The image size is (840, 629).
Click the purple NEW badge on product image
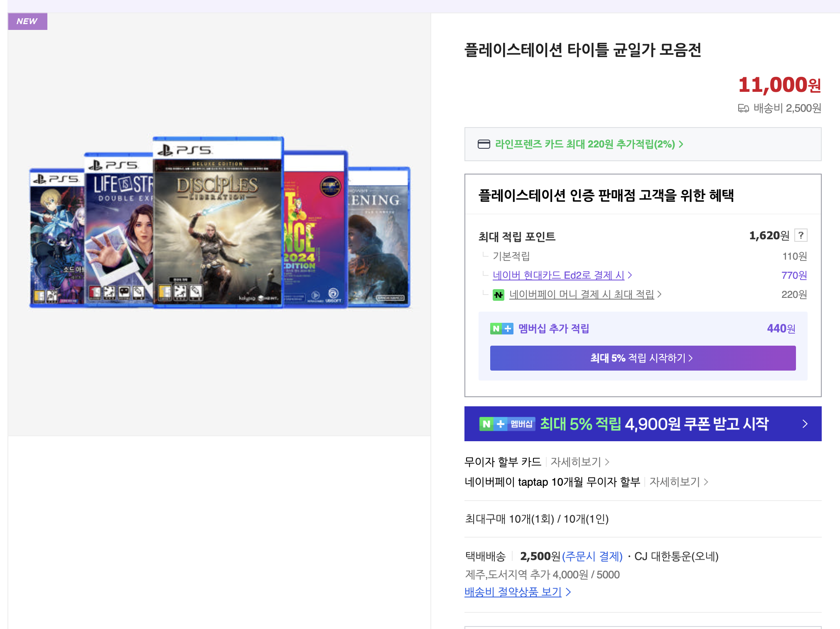pos(27,21)
